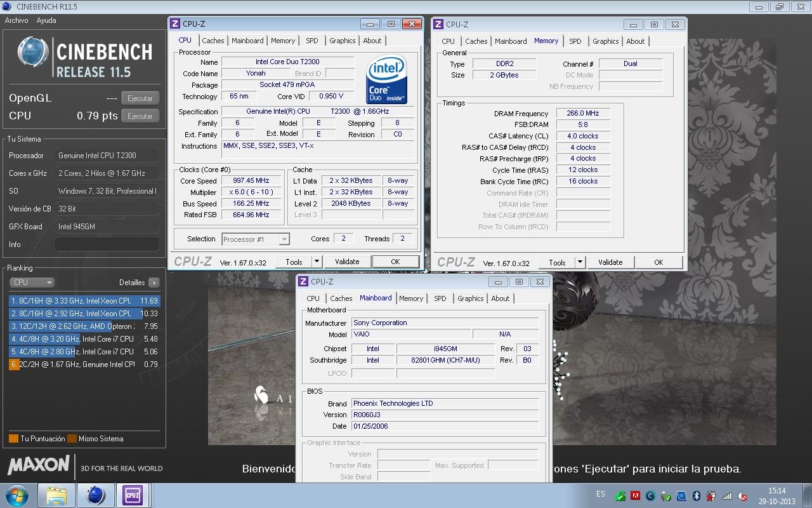Viewport: 812px width, 508px height.
Task: Open the Ayuda menu
Action: click(46, 20)
